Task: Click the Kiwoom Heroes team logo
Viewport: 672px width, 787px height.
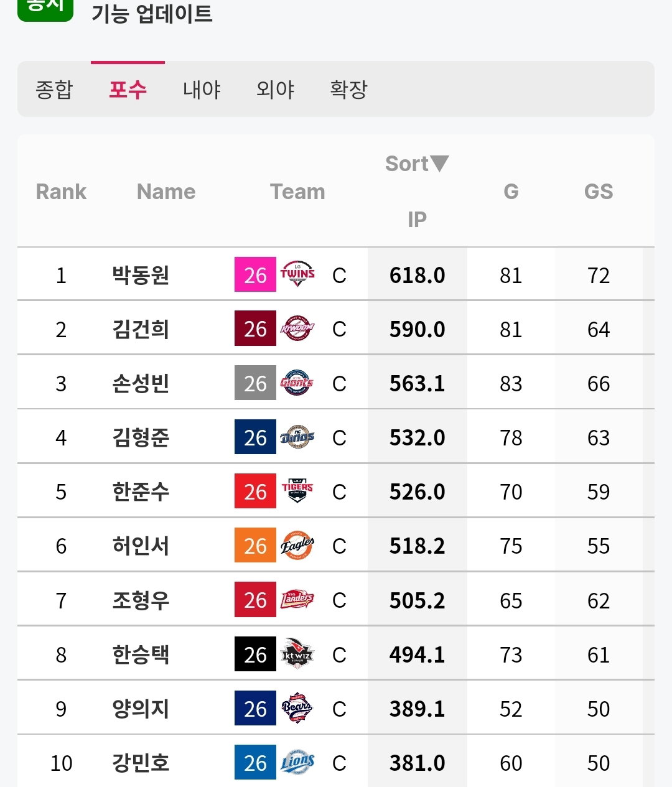Action: [x=297, y=328]
